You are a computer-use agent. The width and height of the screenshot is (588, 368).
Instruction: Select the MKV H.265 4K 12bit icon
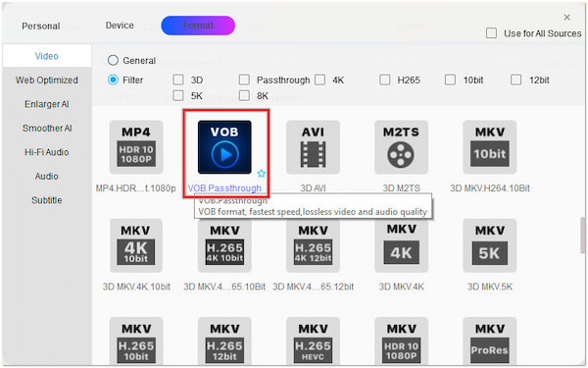coord(313,245)
